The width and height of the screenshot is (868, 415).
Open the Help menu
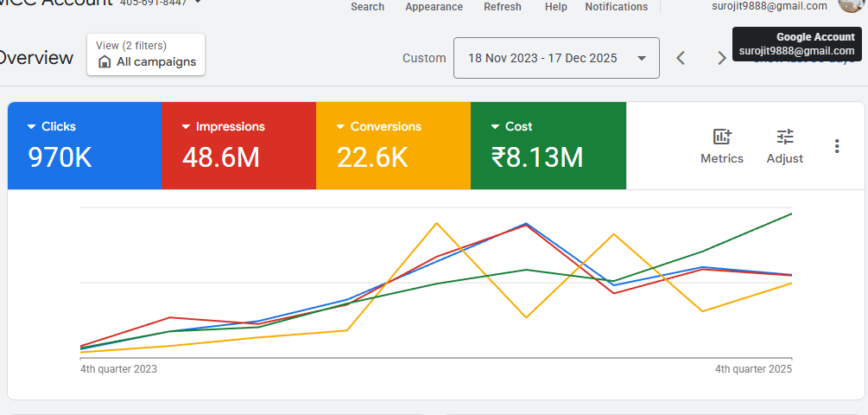point(556,7)
